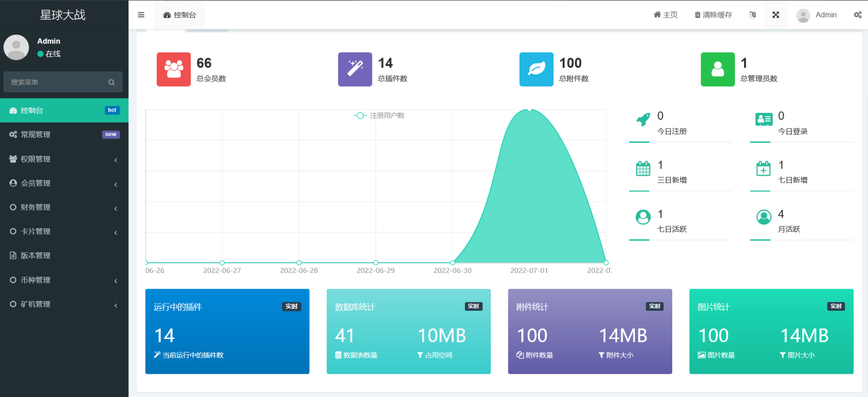The image size is (868, 397).
Task: Focus the 搜索菜单 search field
Action: pos(57,82)
